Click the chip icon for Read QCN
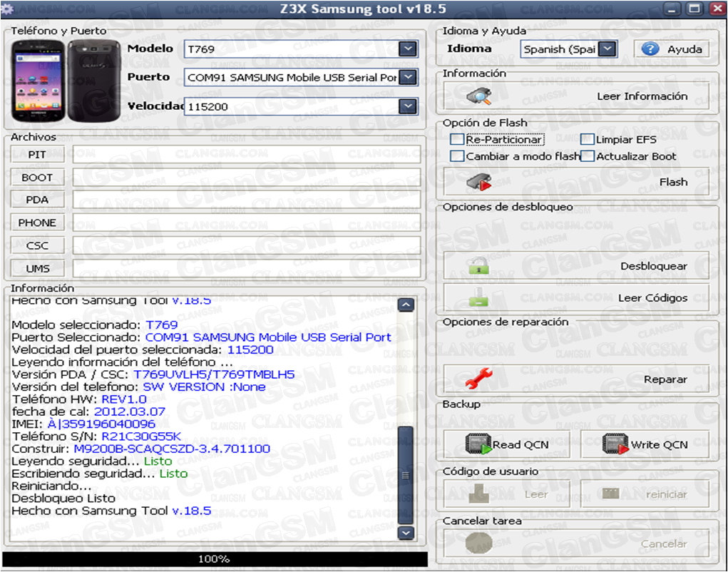The image size is (728, 572). pyautogui.click(x=478, y=444)
